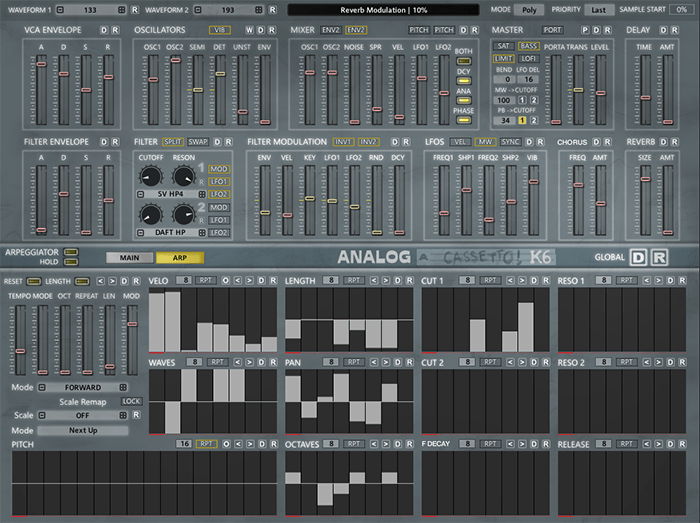The image size is (700, 523).
Task: Click the R button in LFOS header
Action: [540, 142]
